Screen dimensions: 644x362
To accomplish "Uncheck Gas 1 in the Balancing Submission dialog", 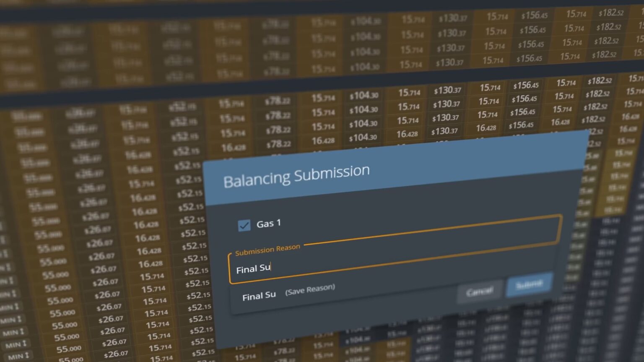I will click(244, 225).
